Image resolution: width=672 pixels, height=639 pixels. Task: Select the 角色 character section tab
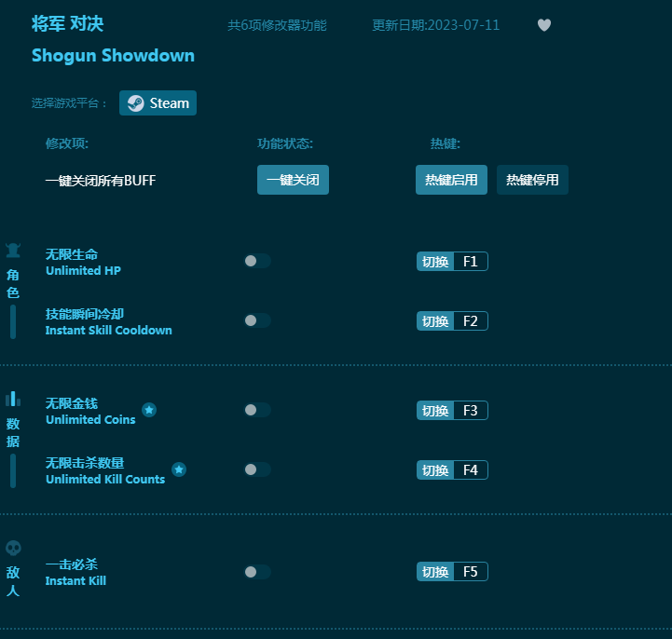point(13,283)
